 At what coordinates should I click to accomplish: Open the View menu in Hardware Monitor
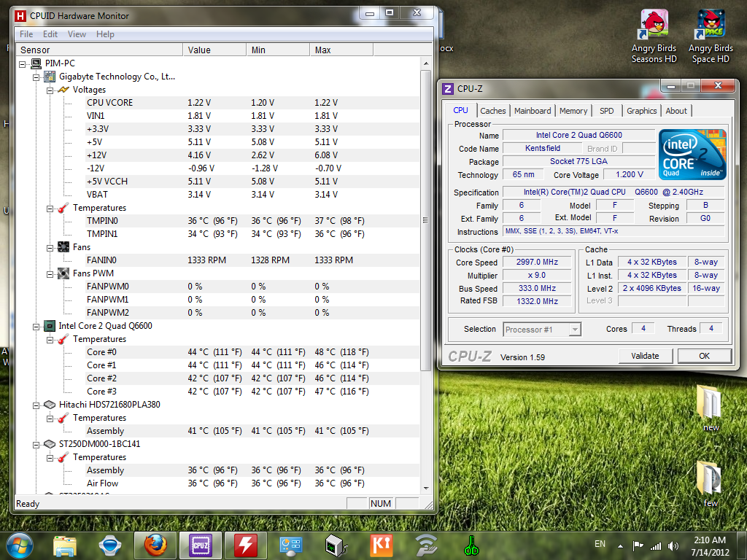(77, 34)
